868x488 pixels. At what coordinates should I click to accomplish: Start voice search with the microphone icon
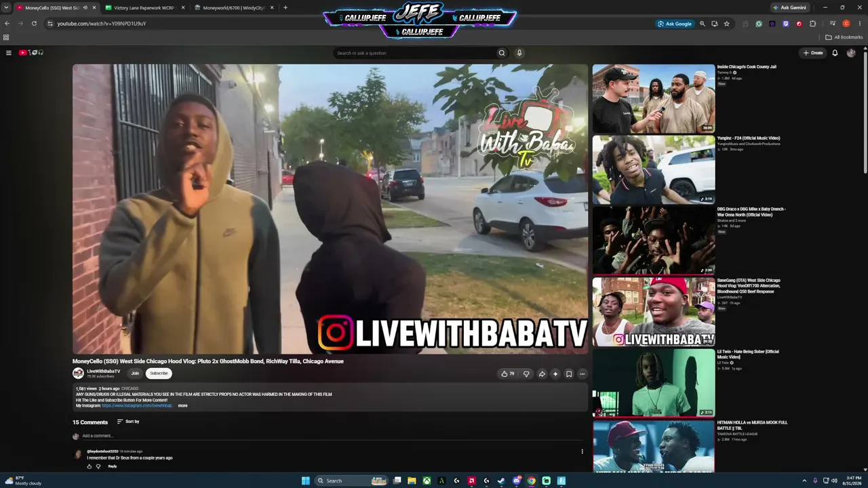coord(519,53)
